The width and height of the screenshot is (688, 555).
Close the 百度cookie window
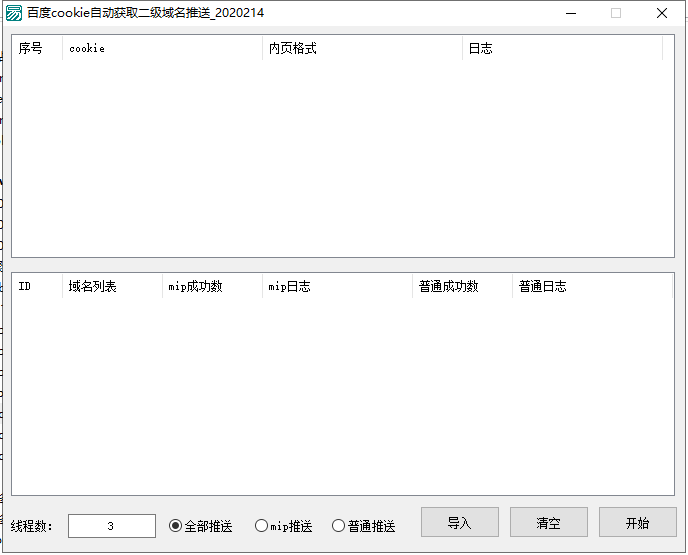coord(662,13)
